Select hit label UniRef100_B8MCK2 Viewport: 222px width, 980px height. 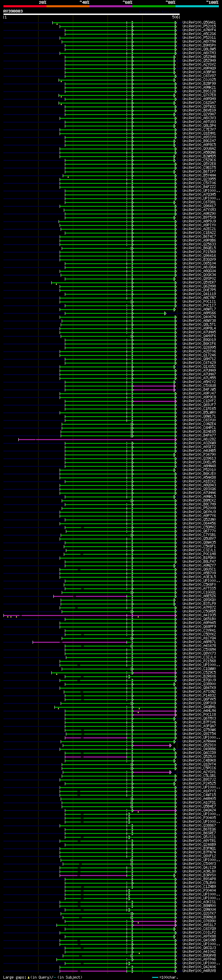pos(199,500)
